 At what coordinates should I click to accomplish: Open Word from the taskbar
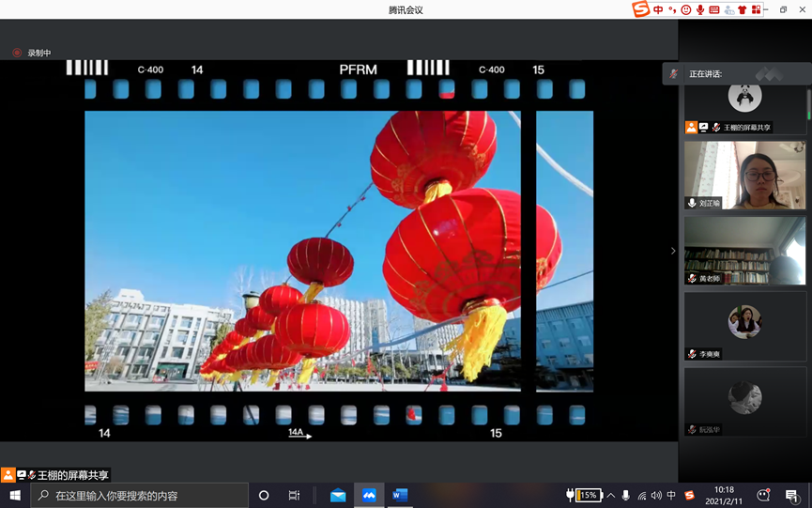click(400, 495)
